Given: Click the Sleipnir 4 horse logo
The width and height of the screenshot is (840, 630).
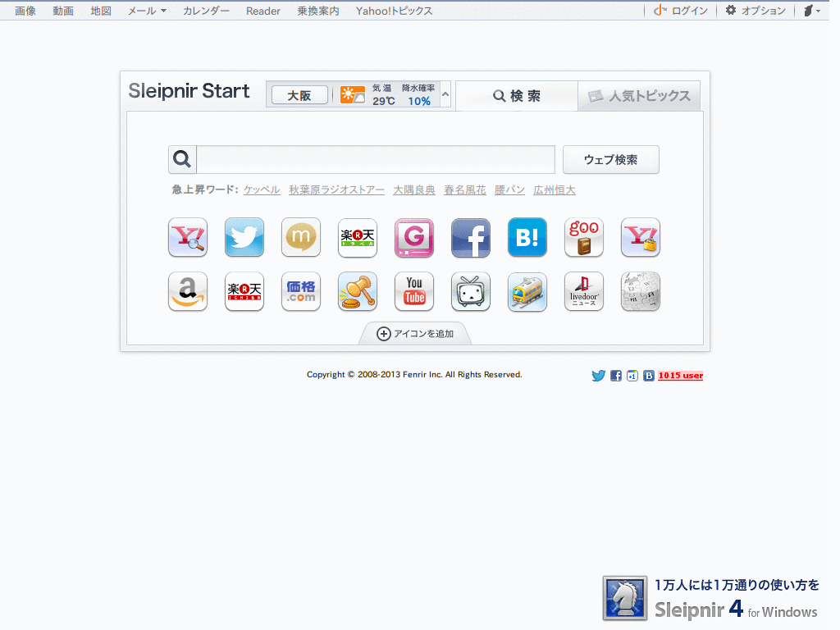Looking at the screenshot, I should click(x=624, y=598).
